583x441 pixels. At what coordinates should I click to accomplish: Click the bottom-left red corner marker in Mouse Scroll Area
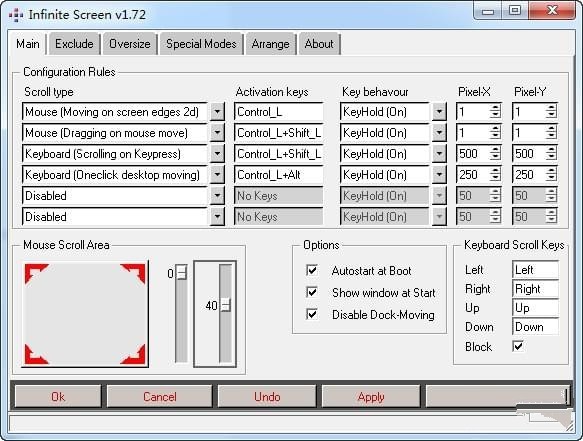36,354
